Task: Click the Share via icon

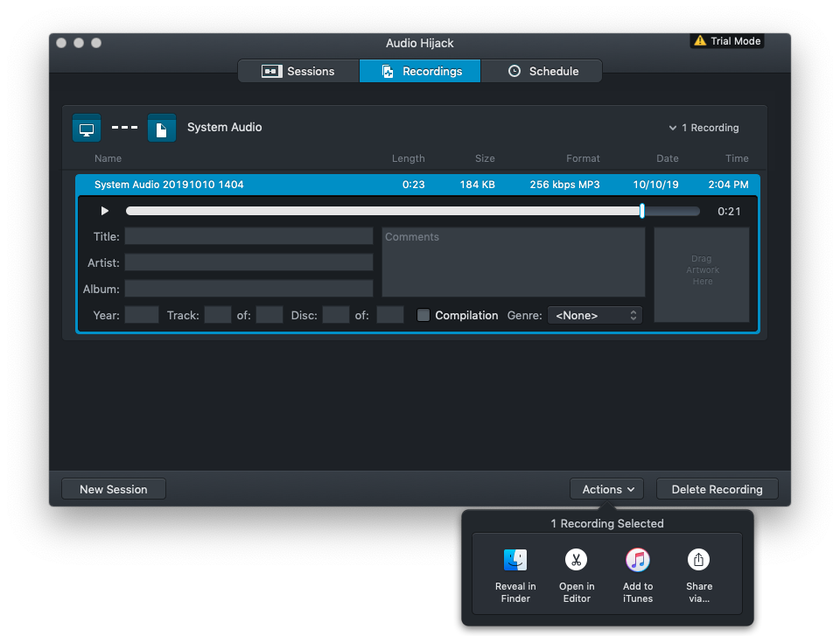Action: click(x=698, y=560)
